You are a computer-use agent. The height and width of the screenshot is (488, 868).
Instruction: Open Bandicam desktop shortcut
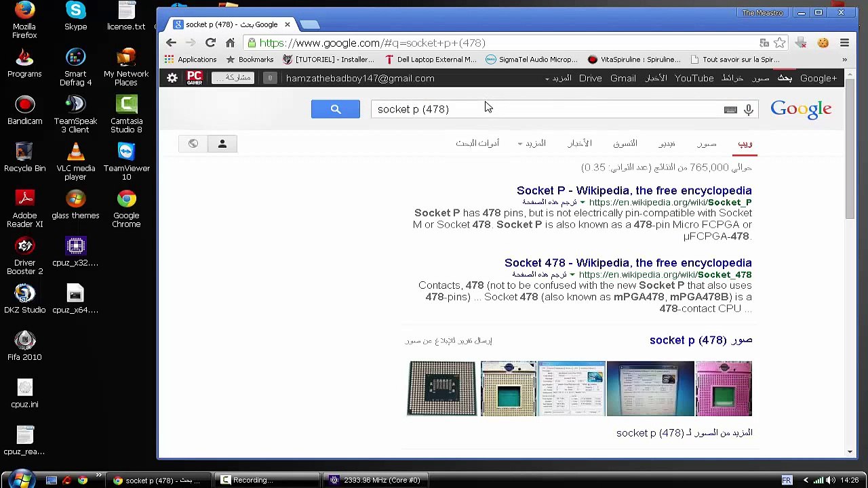coord(24,110)
